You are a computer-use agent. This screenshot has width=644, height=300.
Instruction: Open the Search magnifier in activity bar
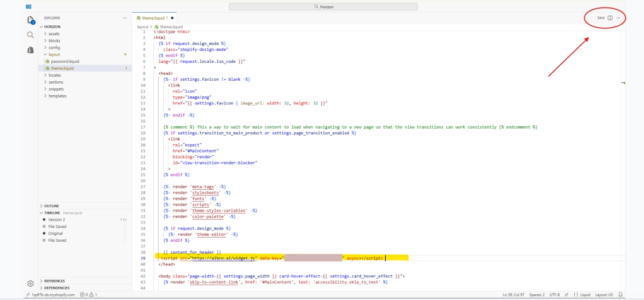31,35
